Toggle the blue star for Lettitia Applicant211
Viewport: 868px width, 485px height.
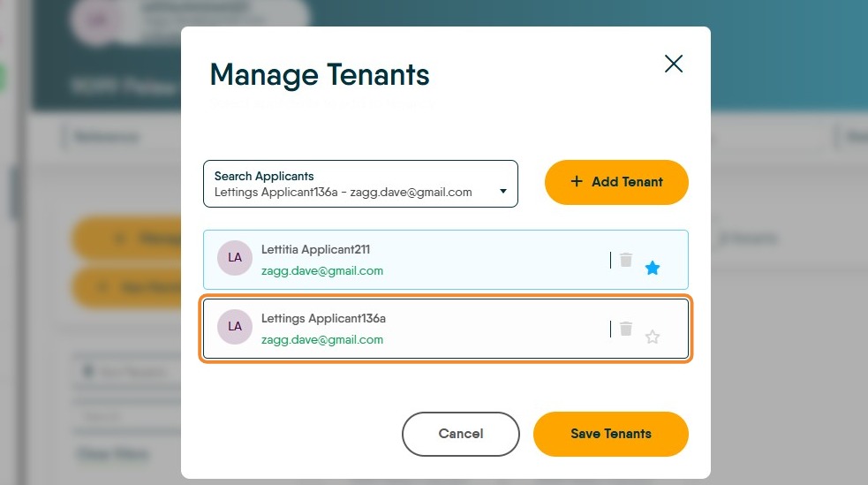coord(653,268)
